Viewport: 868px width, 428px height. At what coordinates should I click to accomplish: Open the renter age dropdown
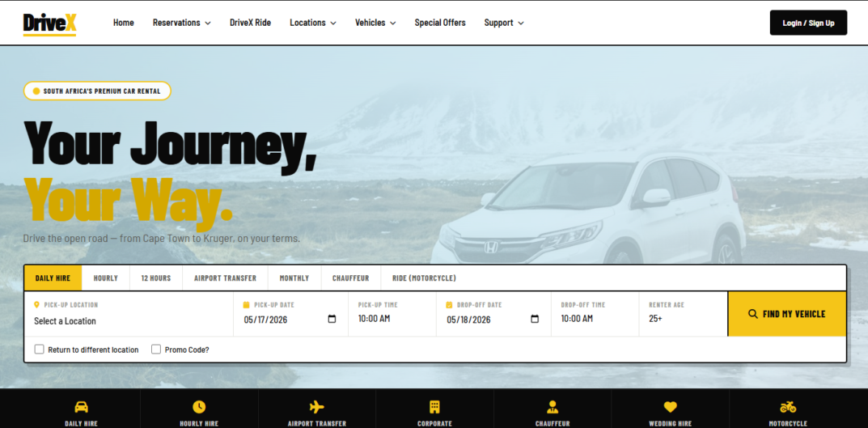tap(684, 318)
